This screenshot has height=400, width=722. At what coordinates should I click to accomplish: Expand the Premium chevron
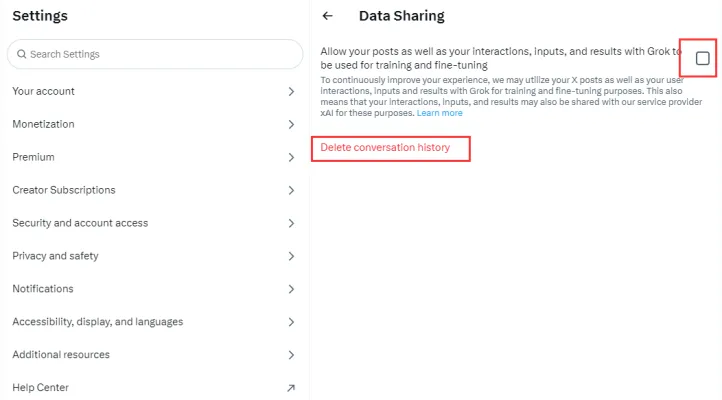pos(291,158)
